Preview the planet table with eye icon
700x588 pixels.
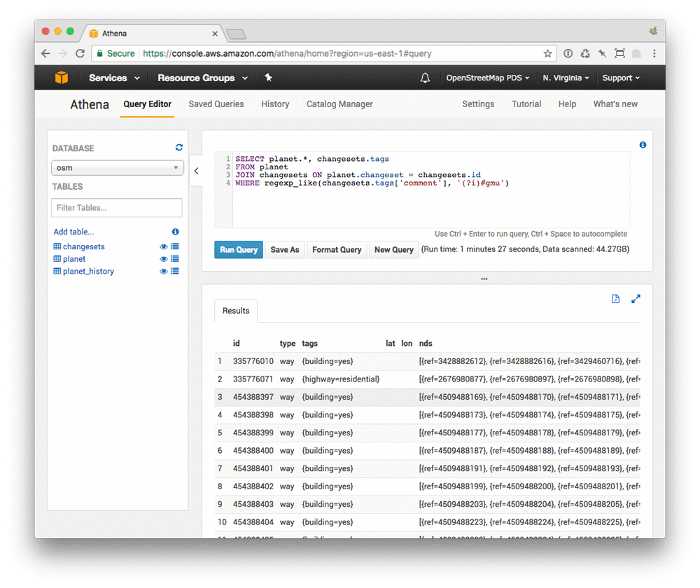coord(163,259)
